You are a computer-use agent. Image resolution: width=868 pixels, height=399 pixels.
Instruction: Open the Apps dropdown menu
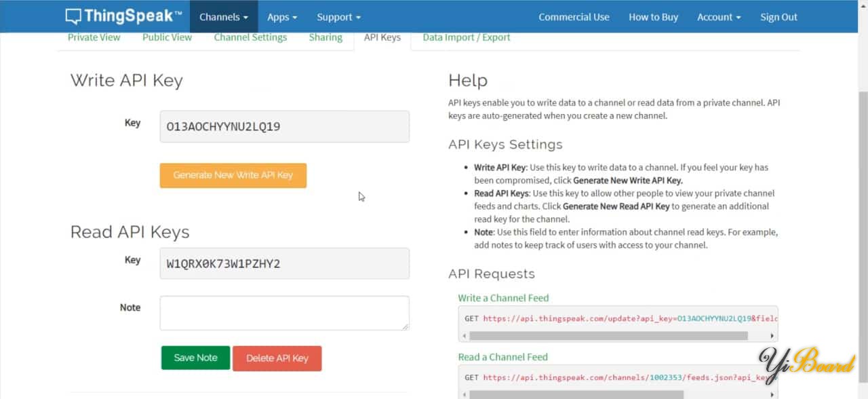coord(282,17)
